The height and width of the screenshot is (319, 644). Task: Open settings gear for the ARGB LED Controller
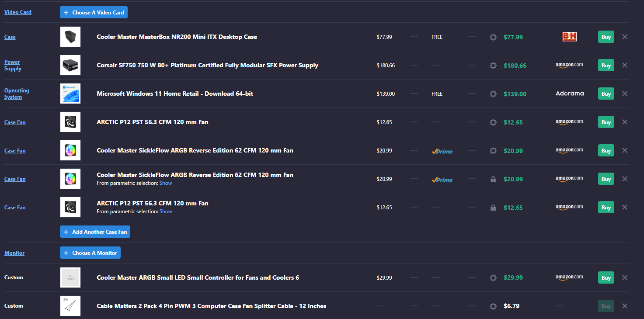coord(493,277)
